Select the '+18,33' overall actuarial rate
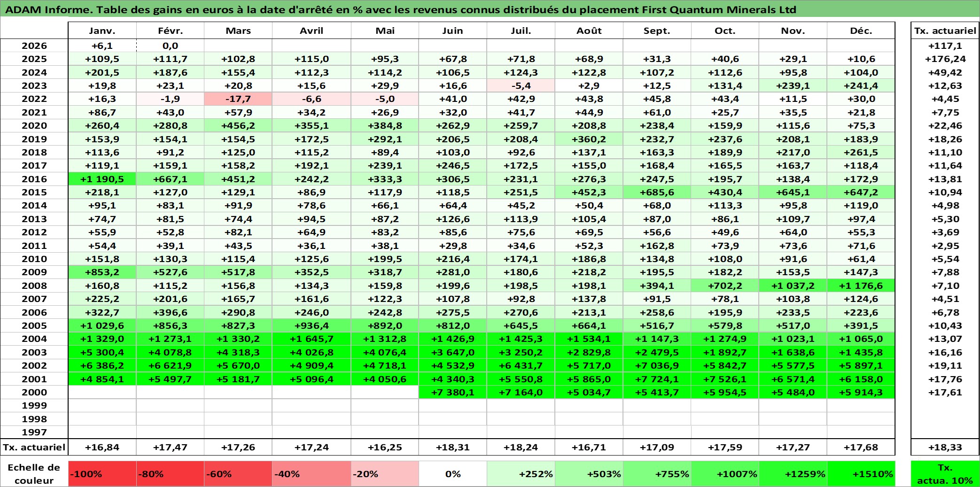980x487 pixels. coord(945,447)
